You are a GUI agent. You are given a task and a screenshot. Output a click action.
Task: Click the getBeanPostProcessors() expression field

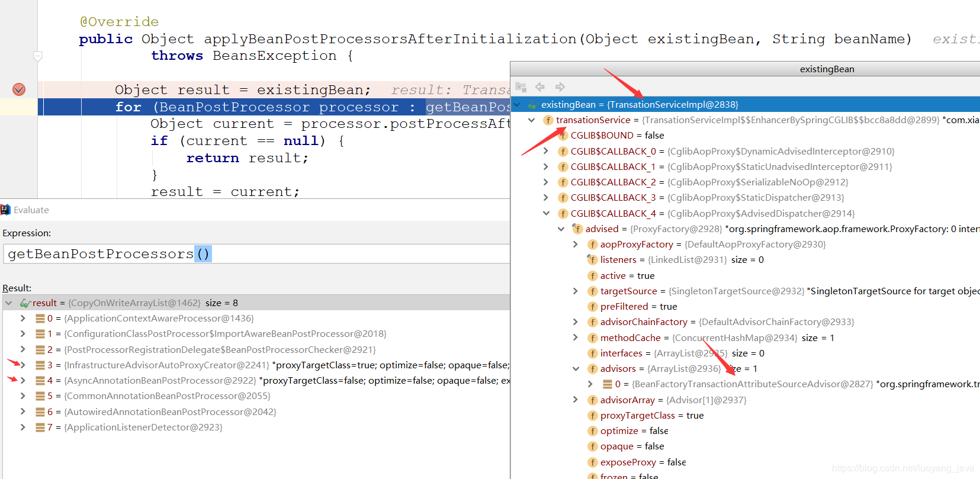(255, 254)
